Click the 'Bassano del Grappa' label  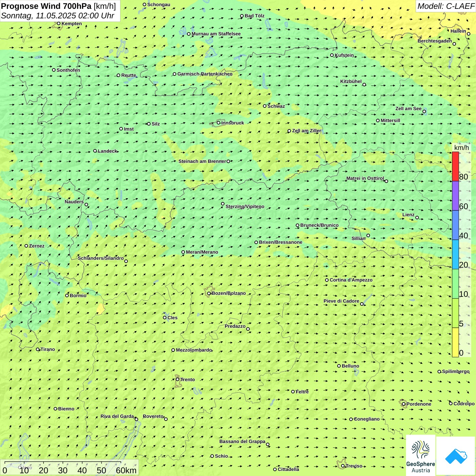242,441
